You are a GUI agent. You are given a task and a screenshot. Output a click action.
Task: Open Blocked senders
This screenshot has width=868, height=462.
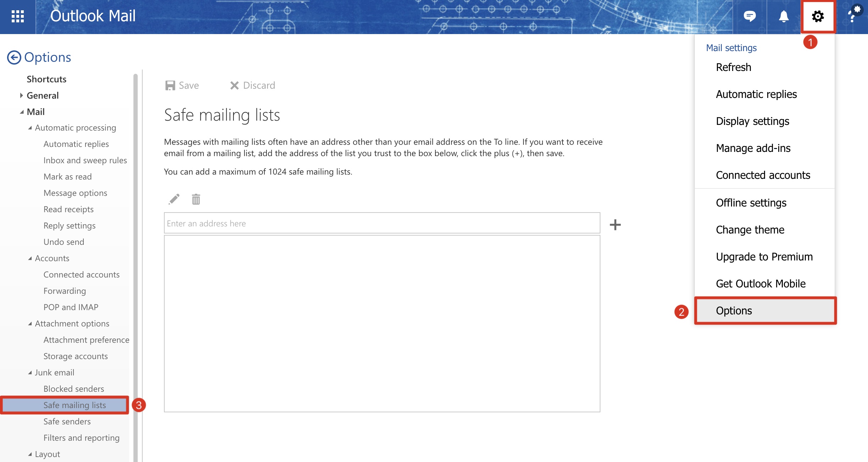point(74,389)
